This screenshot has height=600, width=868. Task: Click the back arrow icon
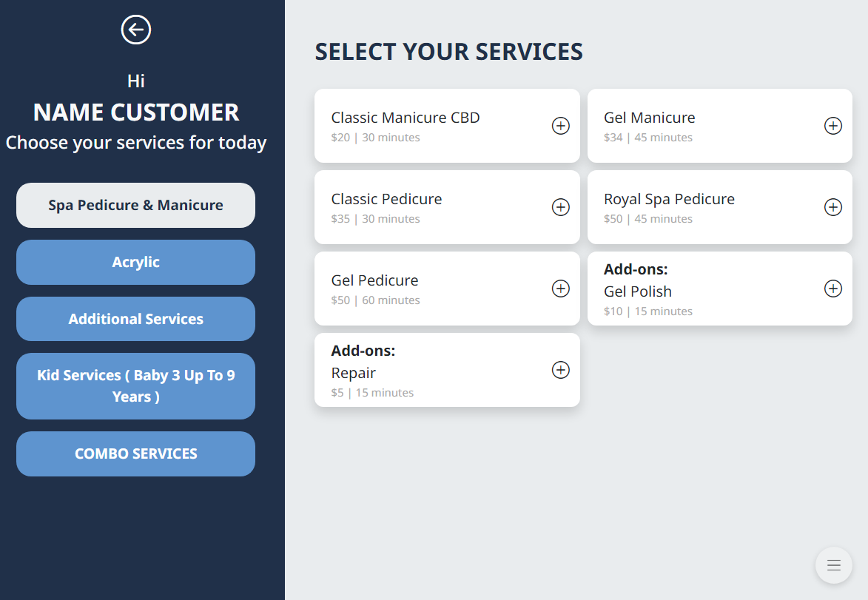click(136, 30)
